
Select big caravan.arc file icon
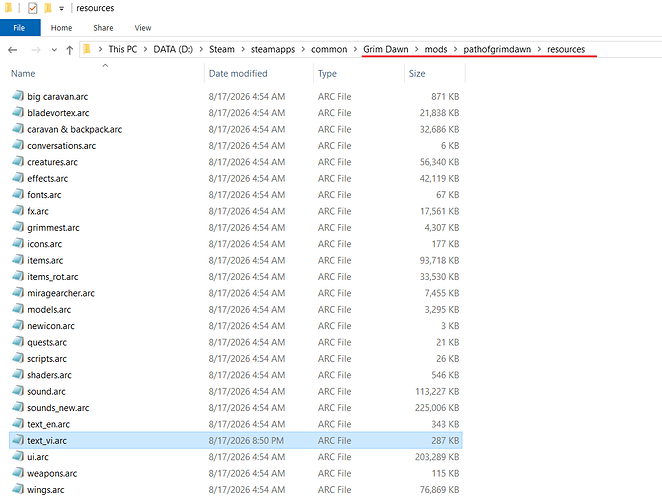click(18, 96)
